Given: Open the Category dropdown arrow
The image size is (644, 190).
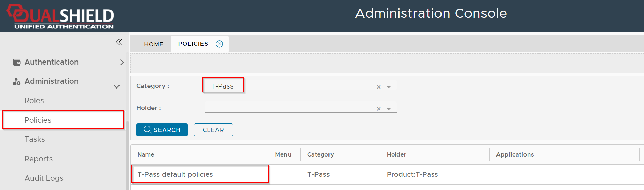Looking at the screenshot, I should (389, 87).
